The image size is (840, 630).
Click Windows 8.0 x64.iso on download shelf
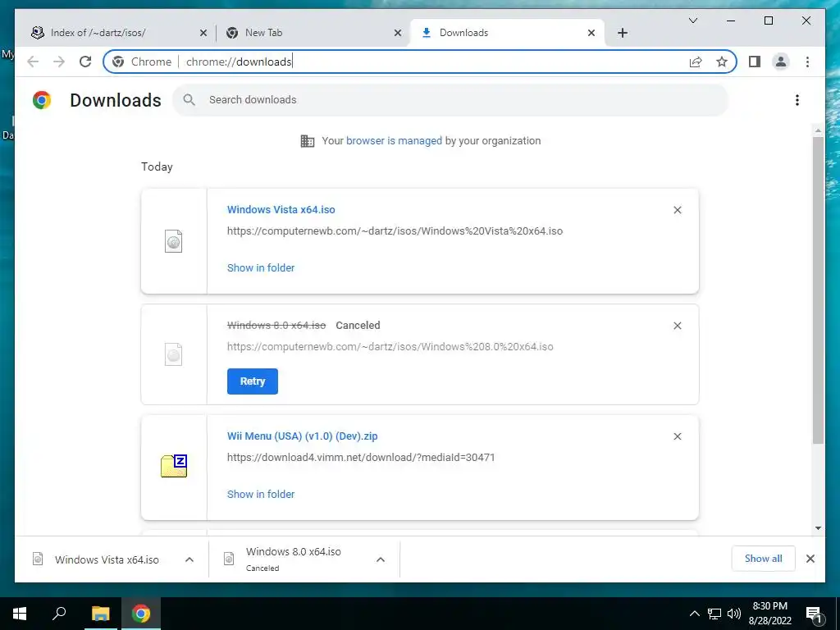(293, 559)
